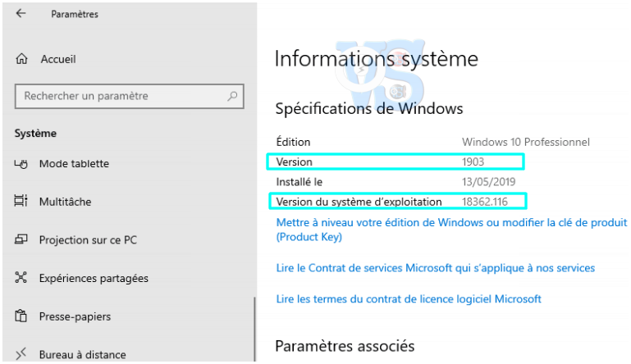Screen dimensions: 631x364
Task: Click the Projection sur ce PC icon
Action: coord(22,240)
